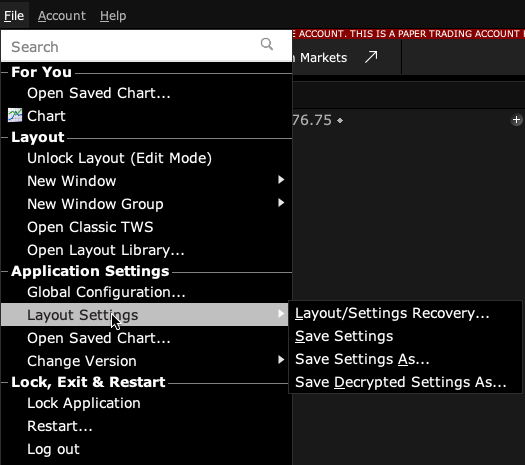Choose Unlock Layout (Edit Mode)
The height and width of the screenshot is (465, 525).
point(146,158)
